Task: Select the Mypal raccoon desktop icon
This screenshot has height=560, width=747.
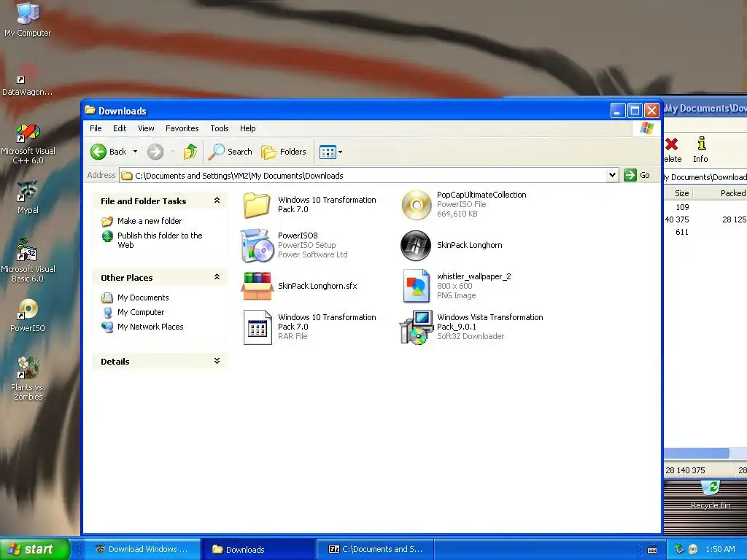Action: point(28,197)
